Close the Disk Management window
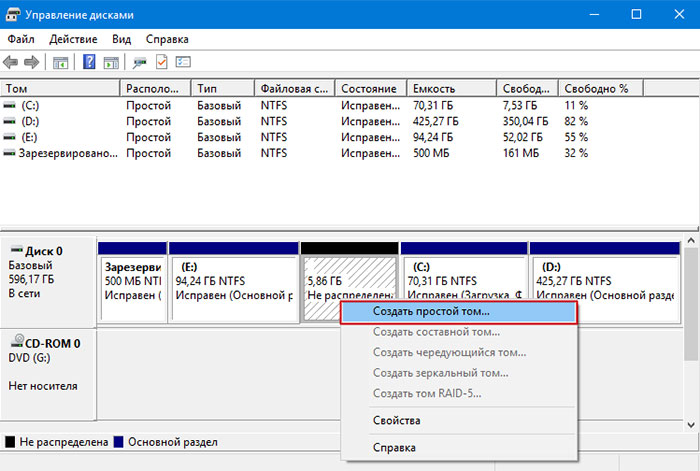Screen dimensions: 700x471 (679, 14)
